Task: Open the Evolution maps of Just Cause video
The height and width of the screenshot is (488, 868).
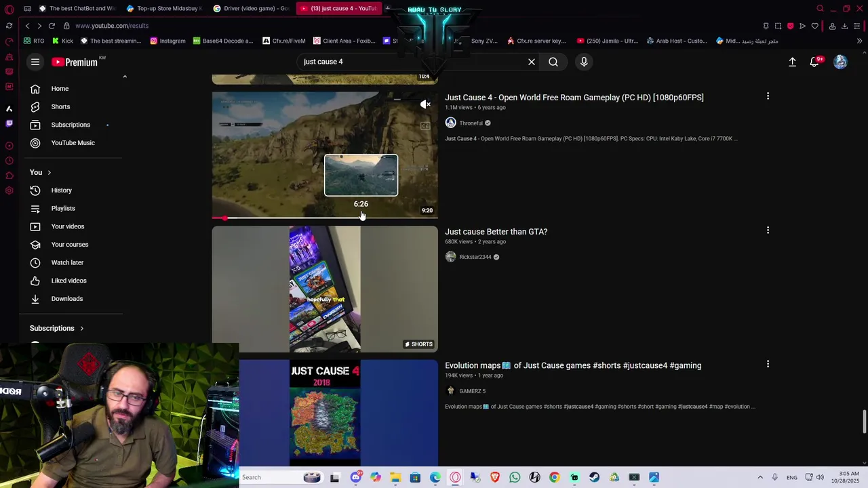Action: click(x=573, y=365)
